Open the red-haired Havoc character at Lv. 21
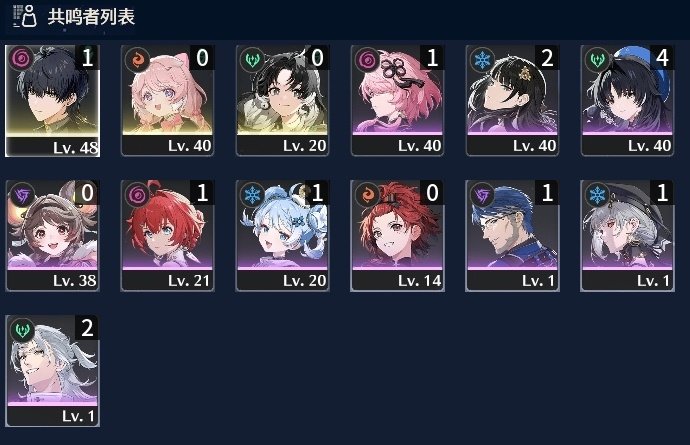The image size is (690, 445). pos(168,236)
